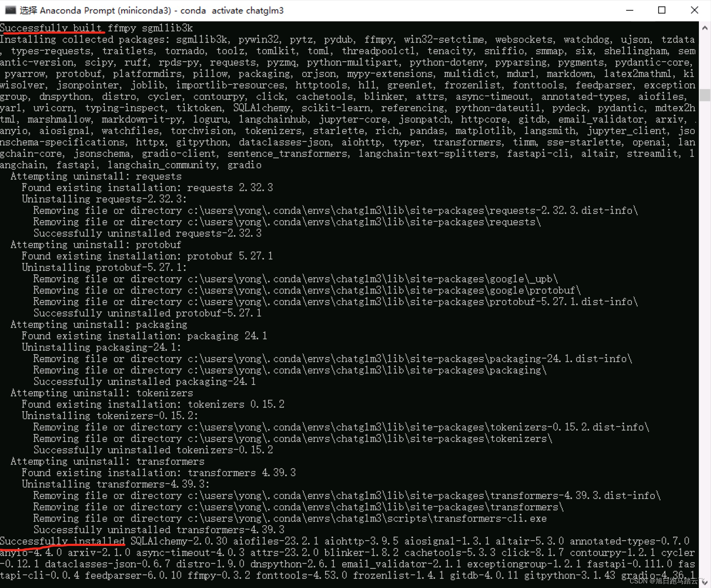Click the window title text 'conda activate chatglm3'
The width and height of the screenshot is (711, 588).
pyautogui.click(x=232, y=11)
